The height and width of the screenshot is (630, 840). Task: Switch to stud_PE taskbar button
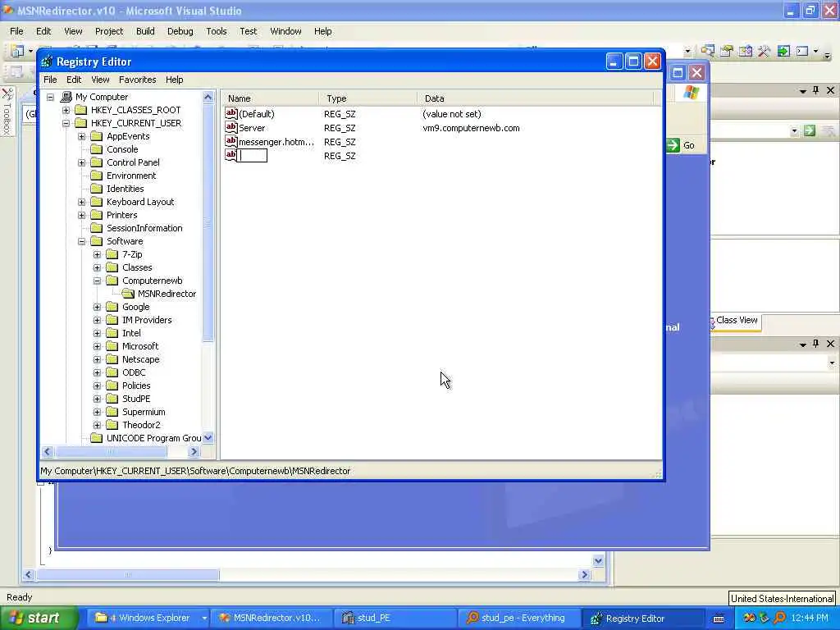point(394,619)
